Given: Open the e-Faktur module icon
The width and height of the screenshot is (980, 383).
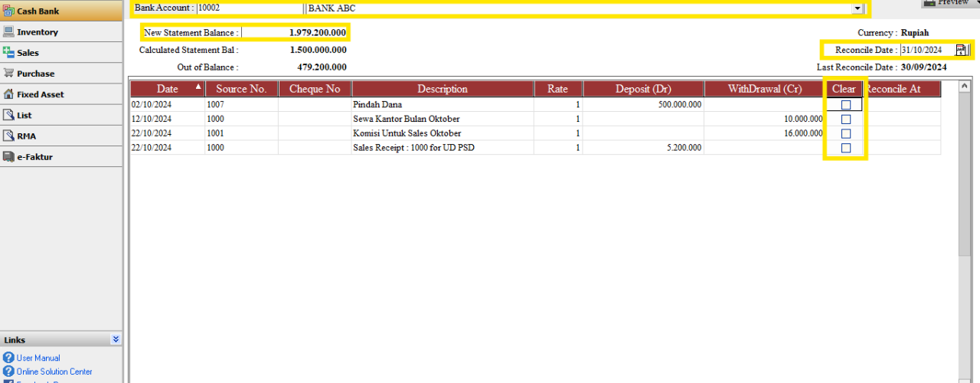Looking at the screenshot, I should [8, 156].
